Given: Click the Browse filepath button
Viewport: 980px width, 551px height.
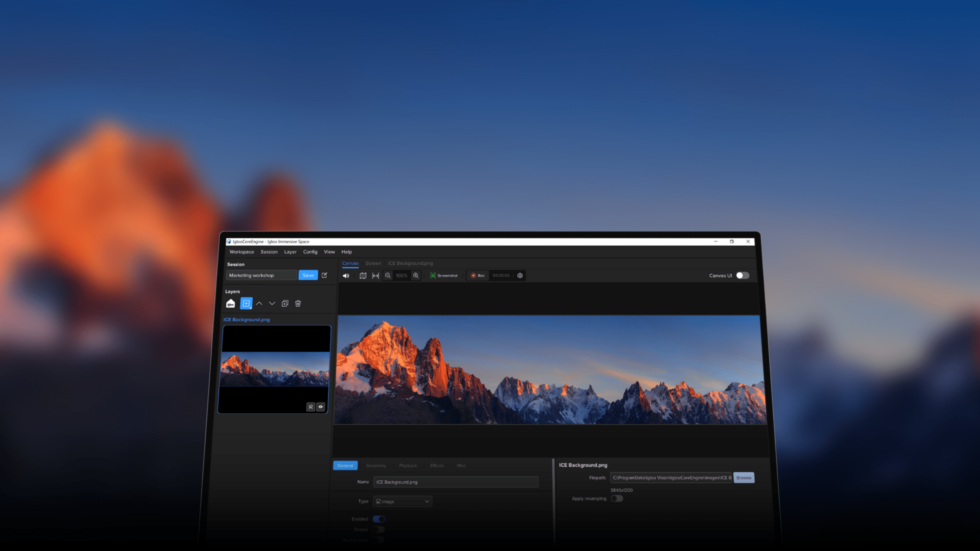Looking at the screenshot, I should tap(744, 478).
